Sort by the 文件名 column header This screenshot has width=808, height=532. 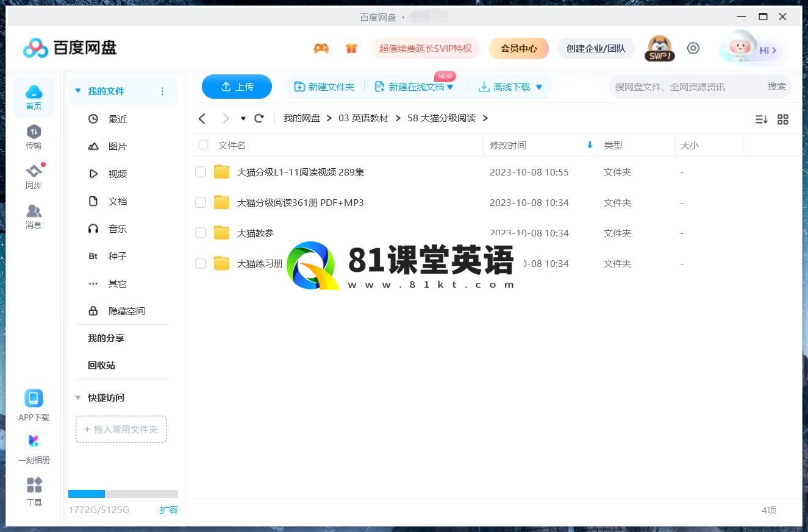(x=232, y=145)
